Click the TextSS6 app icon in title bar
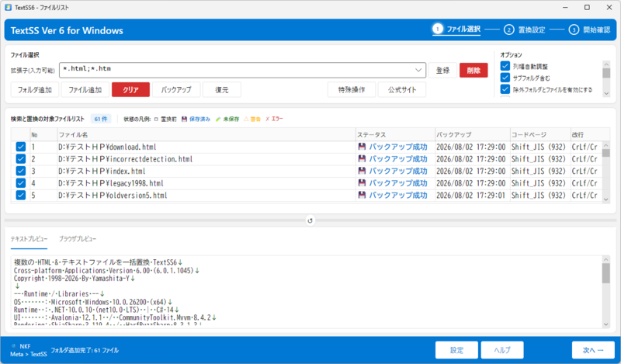 pyautogui.click(x=8, y=7)
